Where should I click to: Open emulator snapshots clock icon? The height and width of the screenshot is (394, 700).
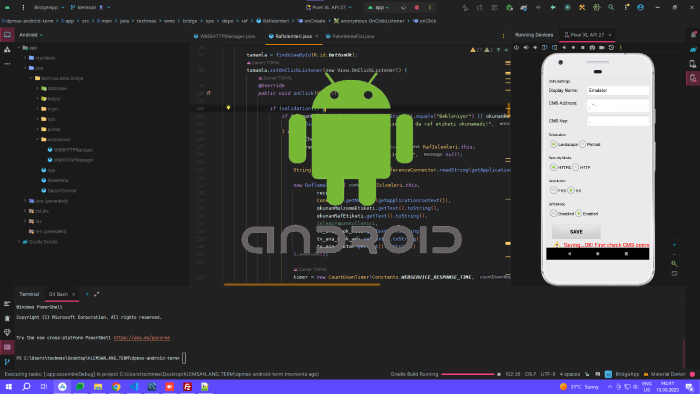[611, 47]
